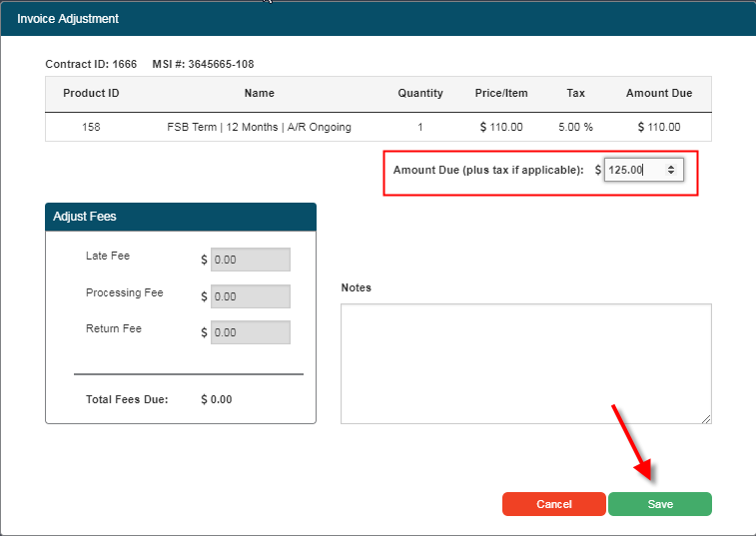
Task: Click the Price/Item column header
Action: (501, 93)
